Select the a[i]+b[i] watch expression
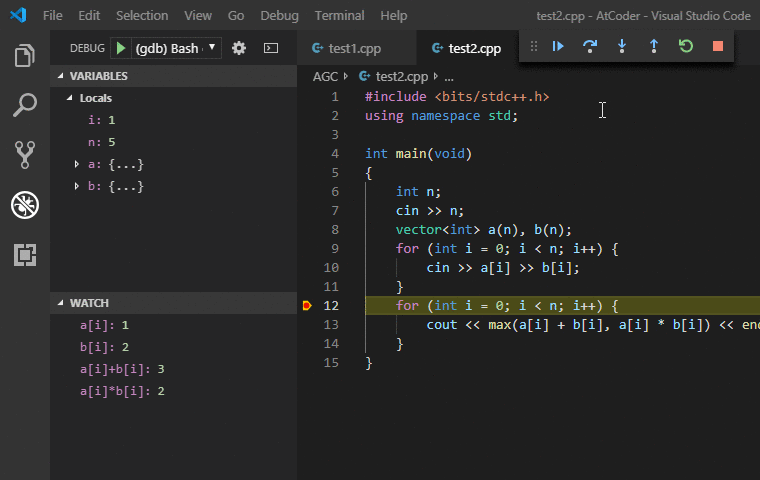Viewport: 760px width, 480px height. click(x=122, y=369)
